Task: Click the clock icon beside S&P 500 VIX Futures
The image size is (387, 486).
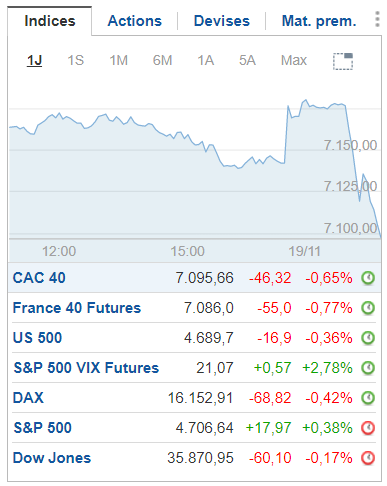Action: coord(368,368)
